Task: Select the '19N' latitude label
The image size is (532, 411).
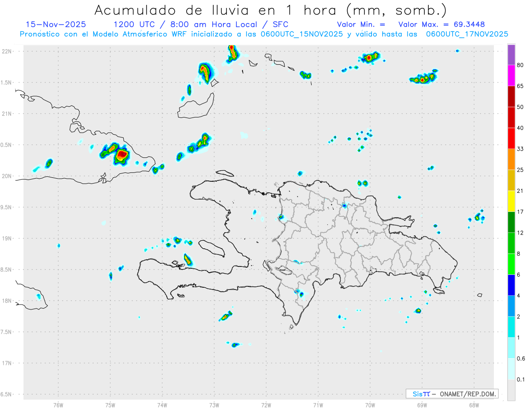Action: (7, 239)
